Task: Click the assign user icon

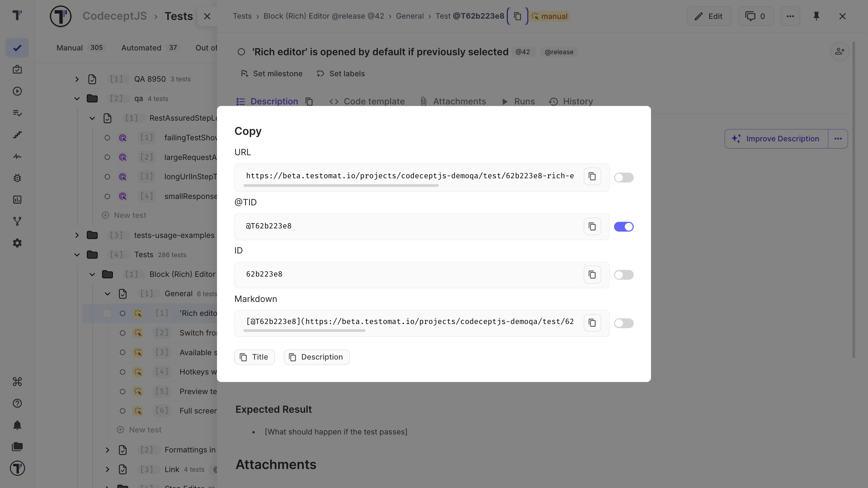Action: [x=840, y=51]
